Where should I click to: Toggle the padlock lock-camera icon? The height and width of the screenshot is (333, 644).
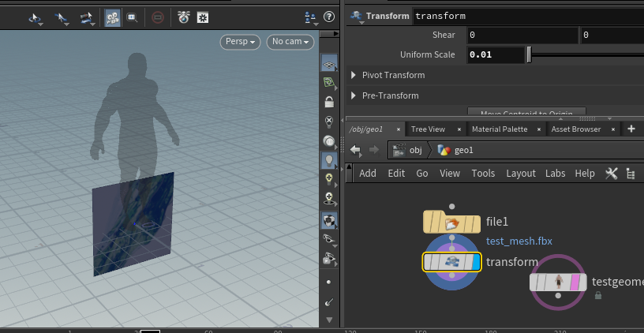click(329, 102)
